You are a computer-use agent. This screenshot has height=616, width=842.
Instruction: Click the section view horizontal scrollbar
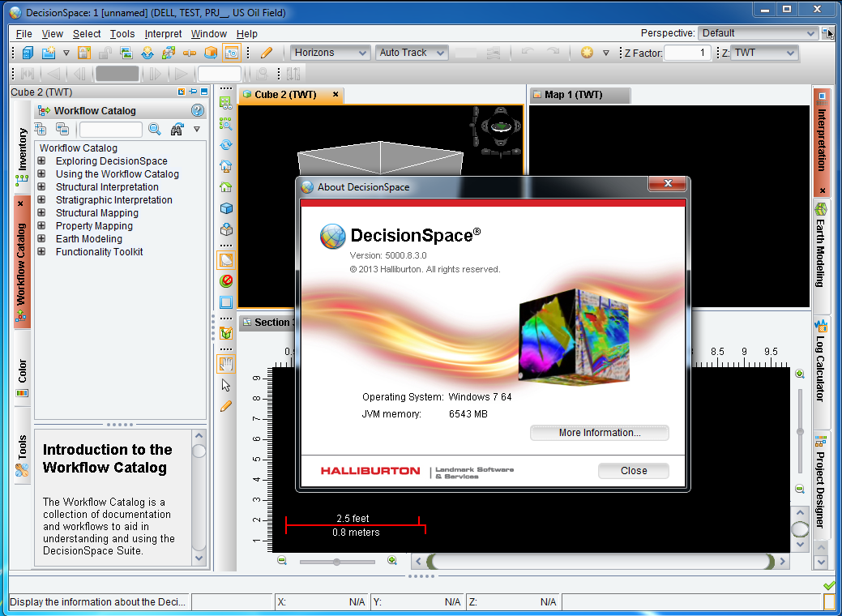point(601,562)
